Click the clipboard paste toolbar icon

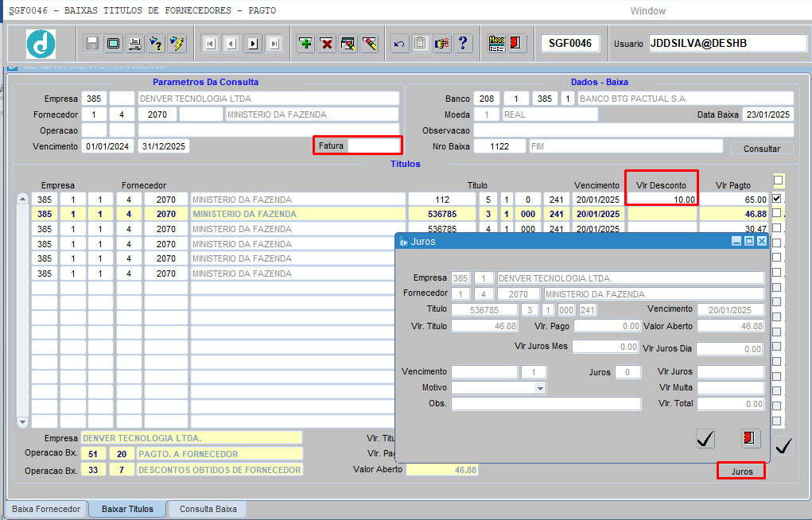point(420,44)
